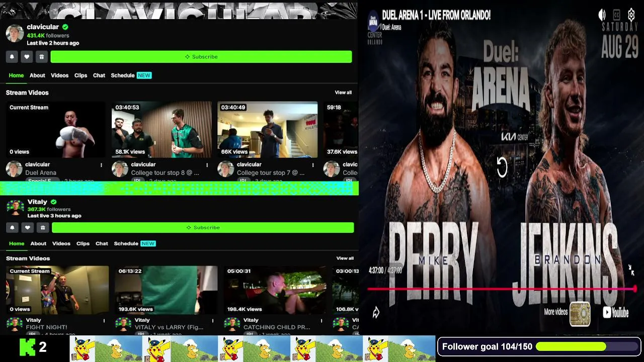Open clavicular's Current Stream thumbnail

click(56, 130)
